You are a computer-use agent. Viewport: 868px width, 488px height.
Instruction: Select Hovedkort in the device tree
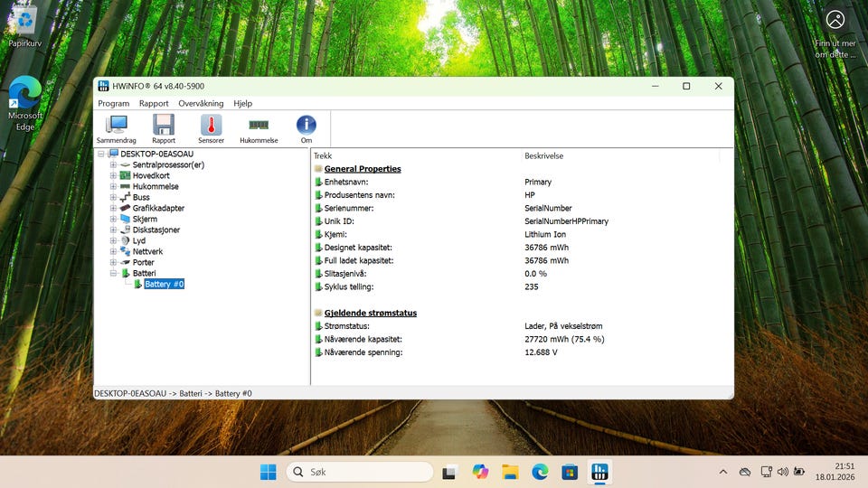pos(150,176)
